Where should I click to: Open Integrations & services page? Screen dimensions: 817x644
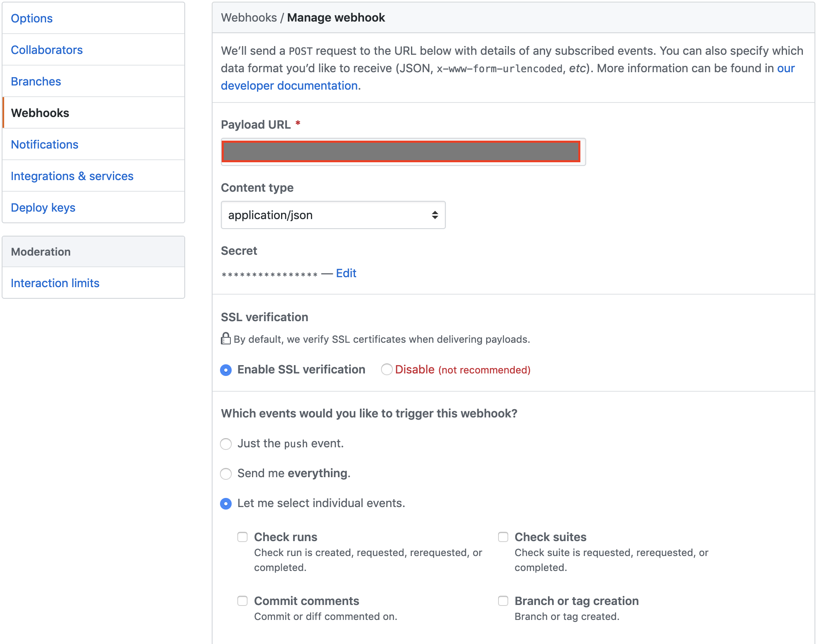[72, 176]
